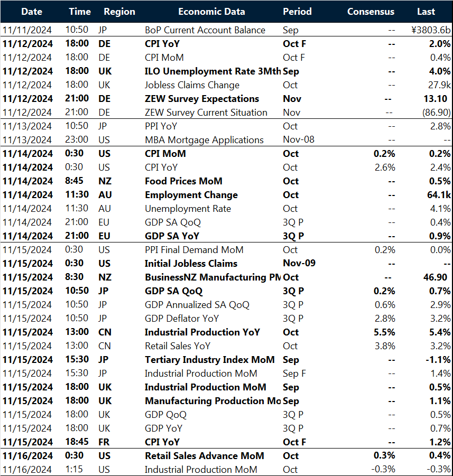Select the AU Employment Change row

coord(190,194)
